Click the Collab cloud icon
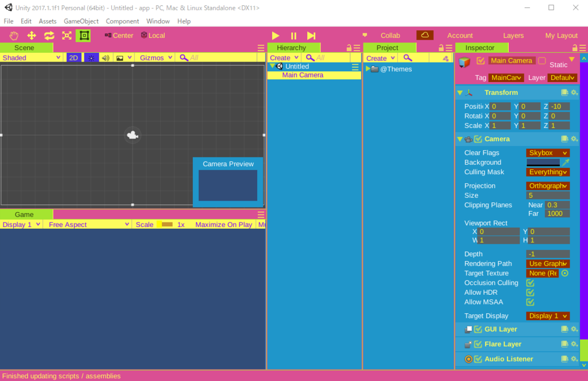Screen dimensions: 588x381 [424, 35]
